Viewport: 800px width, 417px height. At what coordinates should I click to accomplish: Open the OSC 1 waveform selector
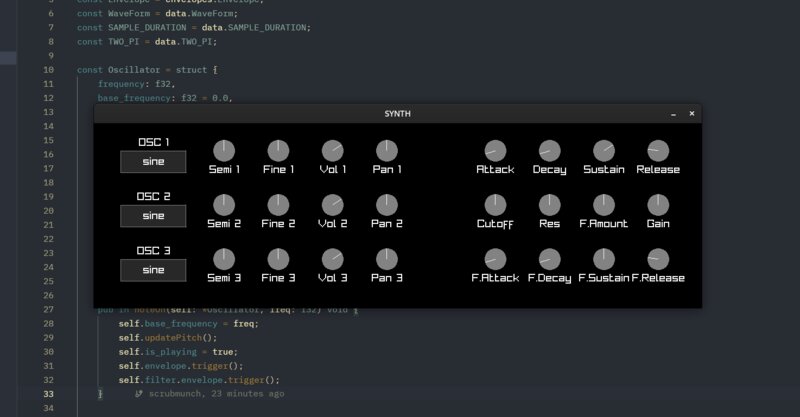[153, 161]
